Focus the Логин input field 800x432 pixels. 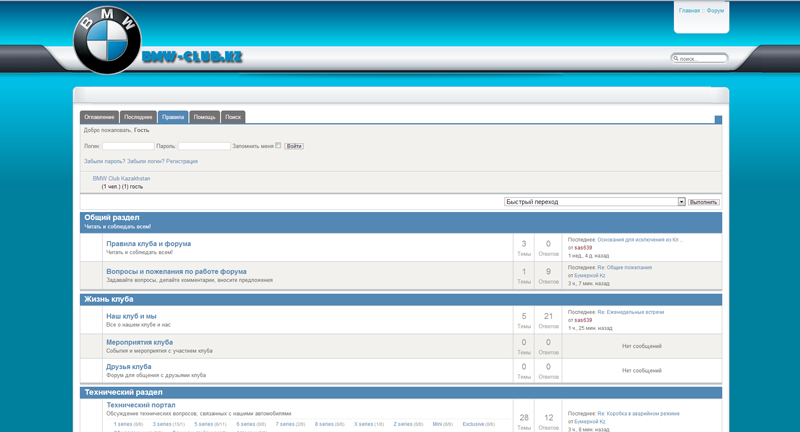tap(128, 146)
